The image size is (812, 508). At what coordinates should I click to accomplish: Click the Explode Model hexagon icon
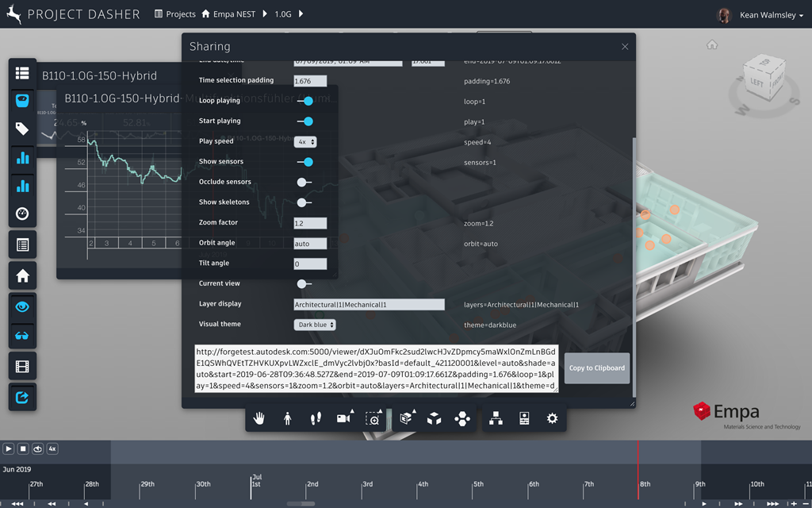click(x=462, y=418)
